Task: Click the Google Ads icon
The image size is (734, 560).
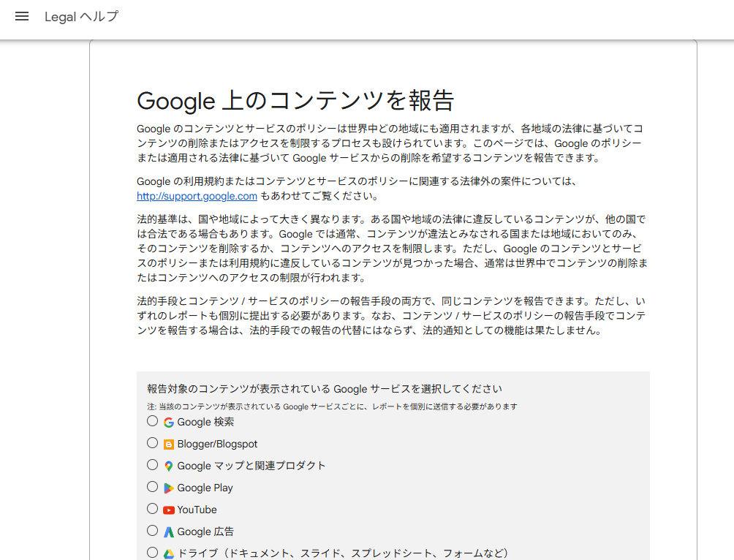Action: 169,532
